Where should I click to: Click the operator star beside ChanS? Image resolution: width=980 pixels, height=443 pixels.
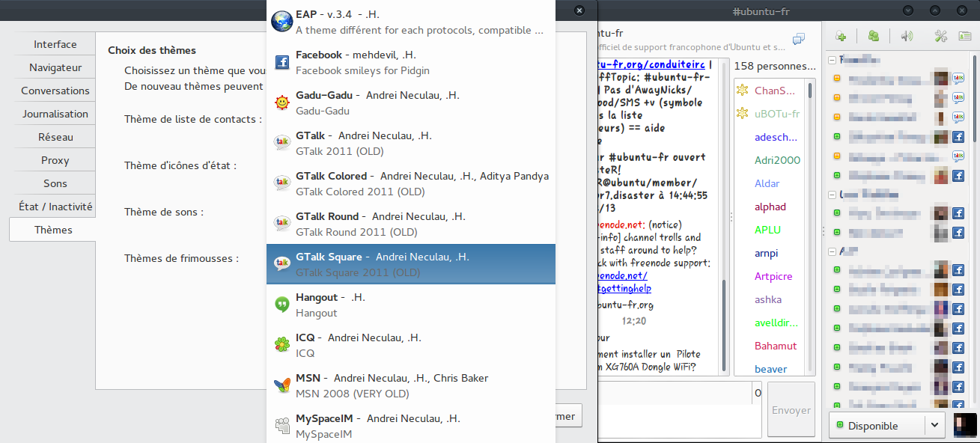743,91
